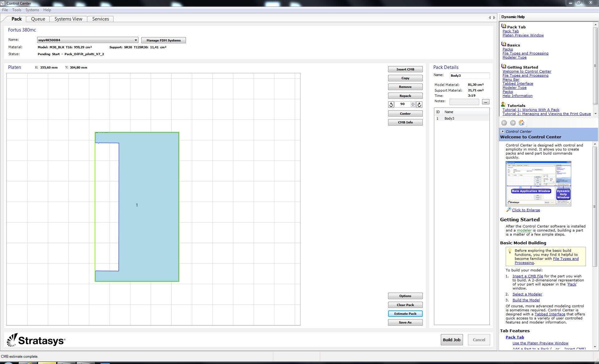This screenshot has width=599, height=364.
Task: Click the ID column header in pack list
Action: point(438,112)
